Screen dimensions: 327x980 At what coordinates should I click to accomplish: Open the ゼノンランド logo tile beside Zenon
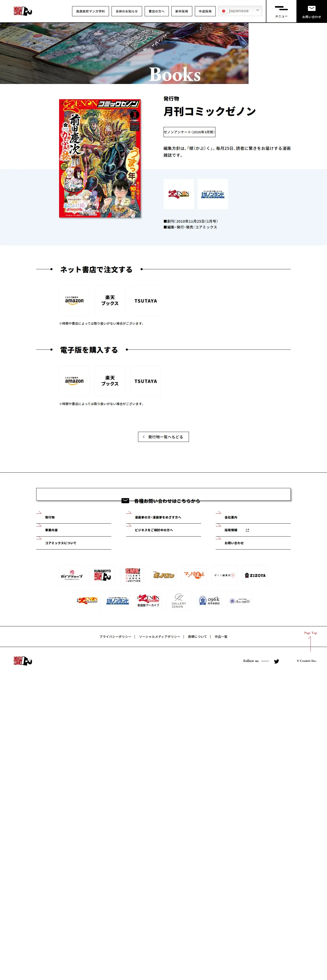(x=213, y=194)
